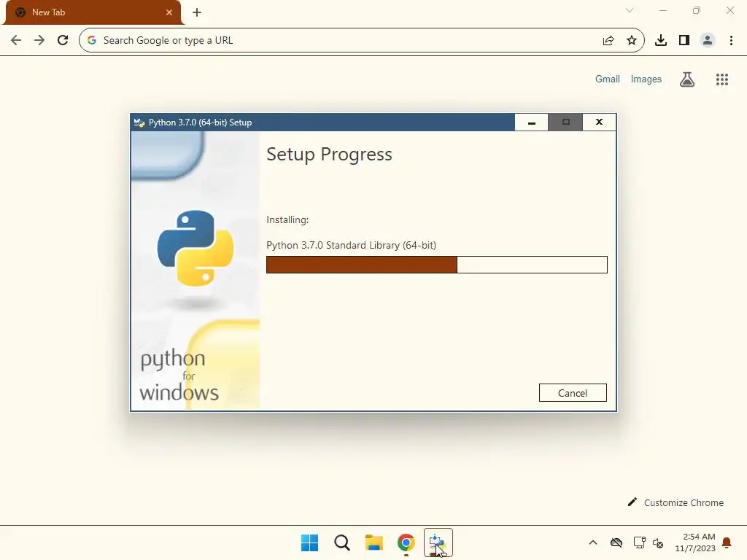Open network display tray icon
Screen dimensions: 747x560
(x=639, y=542)
